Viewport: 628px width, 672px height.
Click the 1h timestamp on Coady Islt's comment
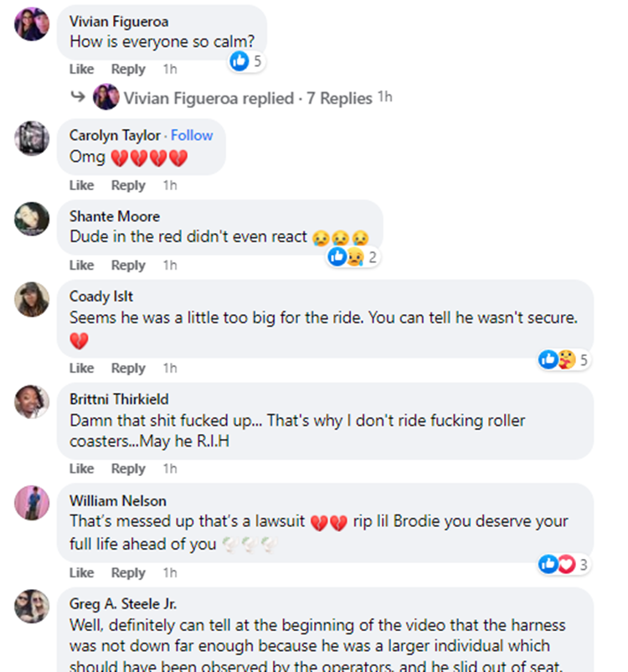[170, 368]
